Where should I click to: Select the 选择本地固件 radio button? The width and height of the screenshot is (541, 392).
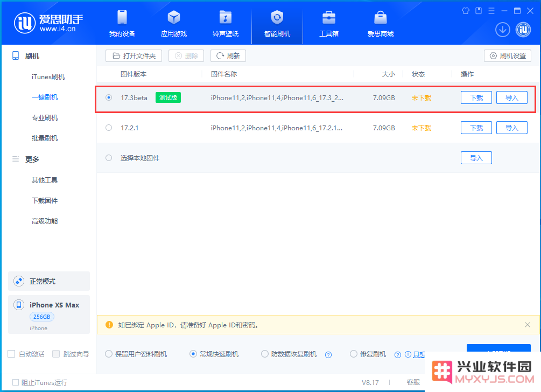click(x=109, y=158)
